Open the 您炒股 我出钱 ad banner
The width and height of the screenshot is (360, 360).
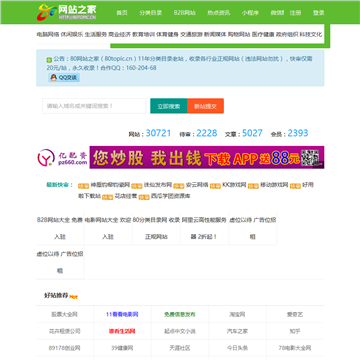(207, 157)
